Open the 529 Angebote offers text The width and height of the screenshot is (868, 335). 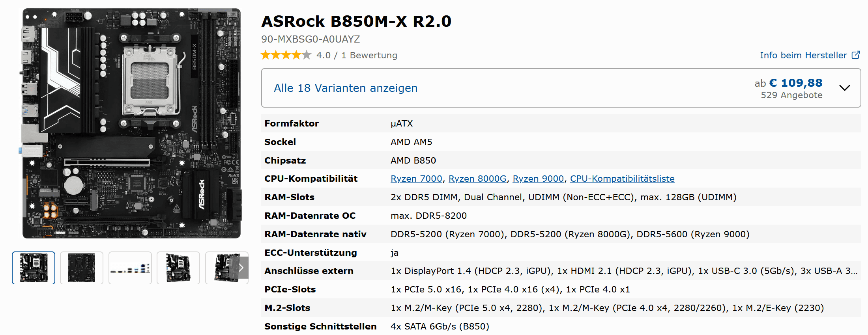[791, 95]
